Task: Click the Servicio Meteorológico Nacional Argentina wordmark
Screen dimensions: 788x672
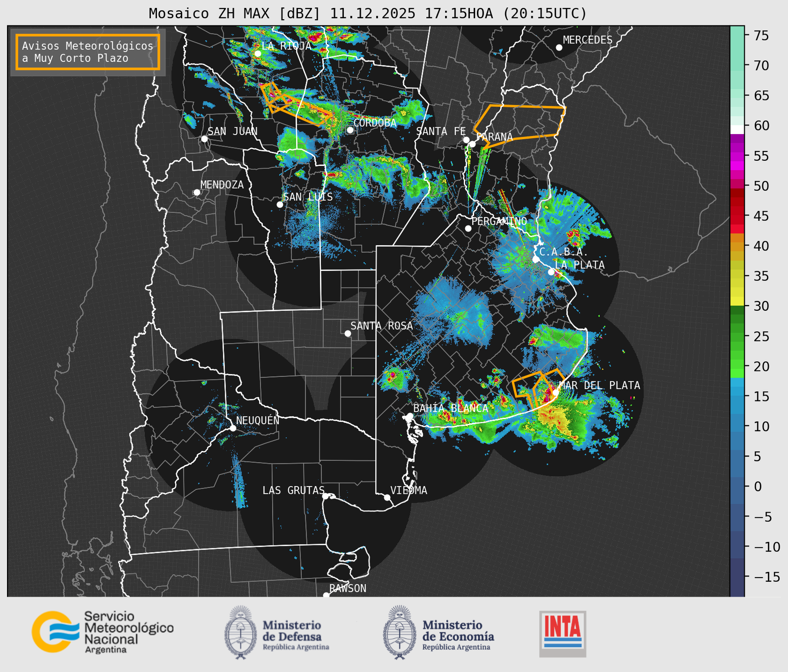Action: pyautogui.click(x=128, y=632)
